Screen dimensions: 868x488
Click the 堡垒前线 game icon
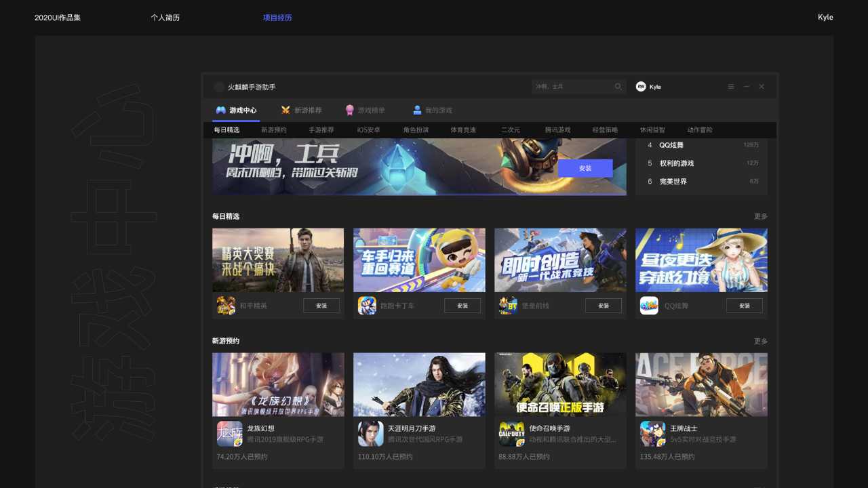(x=508, y=306)
